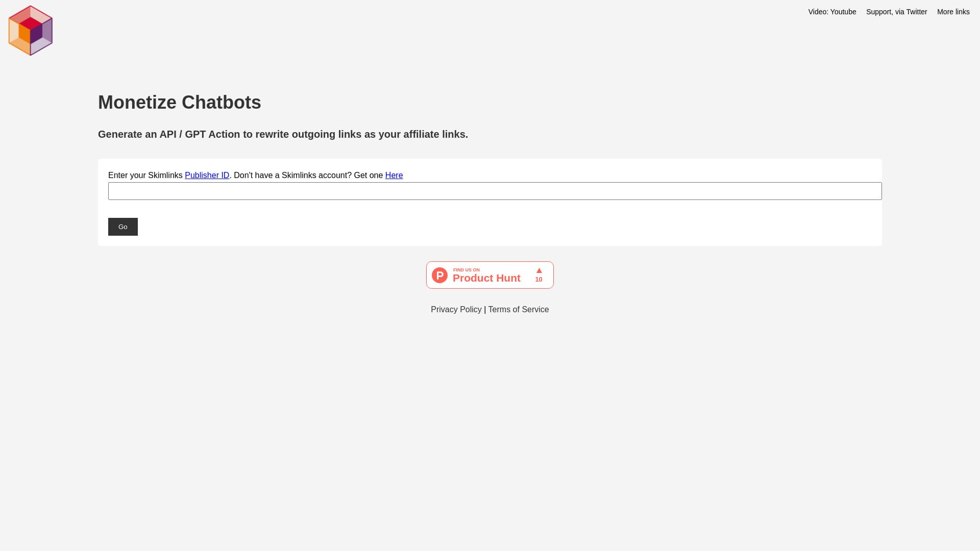Open the More links menu item
Screen dimensions: 980x551
[953, 12]
